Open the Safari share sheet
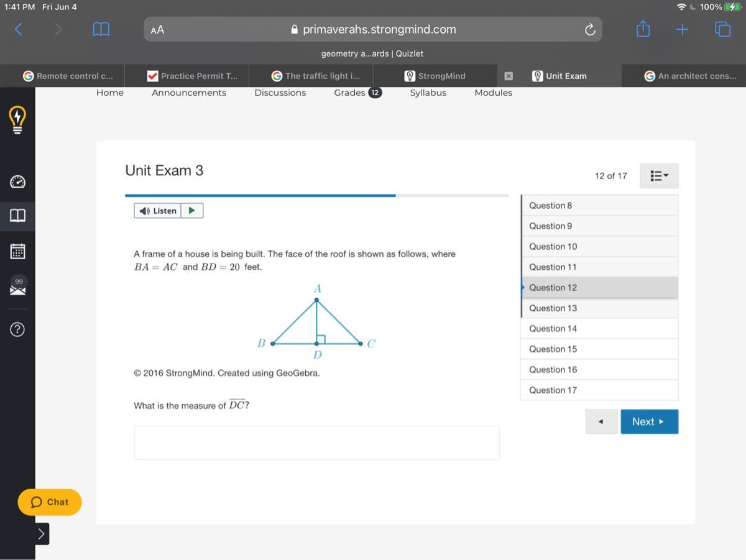Screen dimensions: 746x560 tap(643, 29)
